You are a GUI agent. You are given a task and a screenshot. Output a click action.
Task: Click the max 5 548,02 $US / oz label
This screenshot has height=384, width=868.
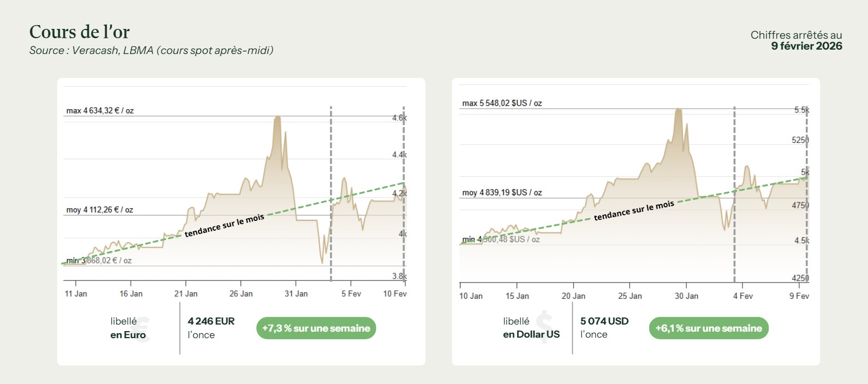(502, 103)
